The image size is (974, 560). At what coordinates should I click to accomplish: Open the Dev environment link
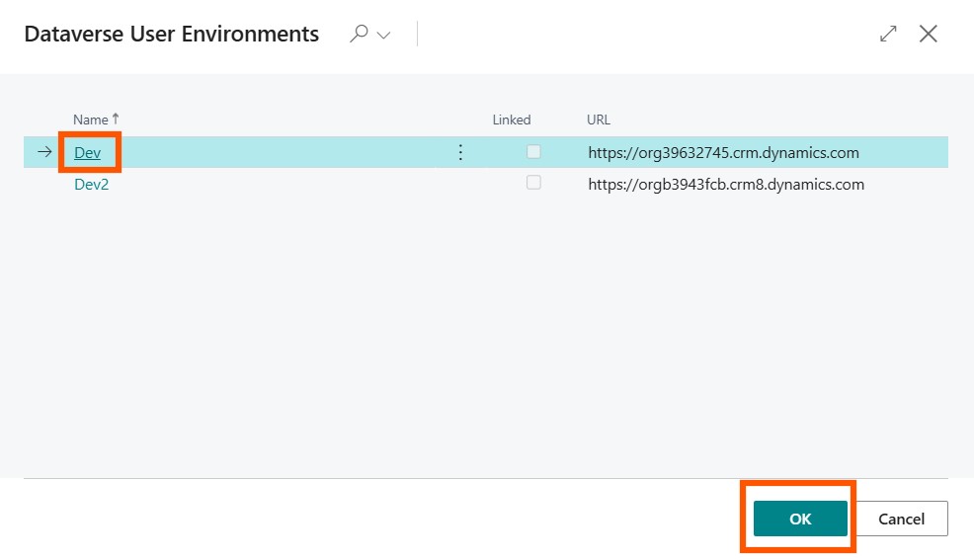click(88, 153)
